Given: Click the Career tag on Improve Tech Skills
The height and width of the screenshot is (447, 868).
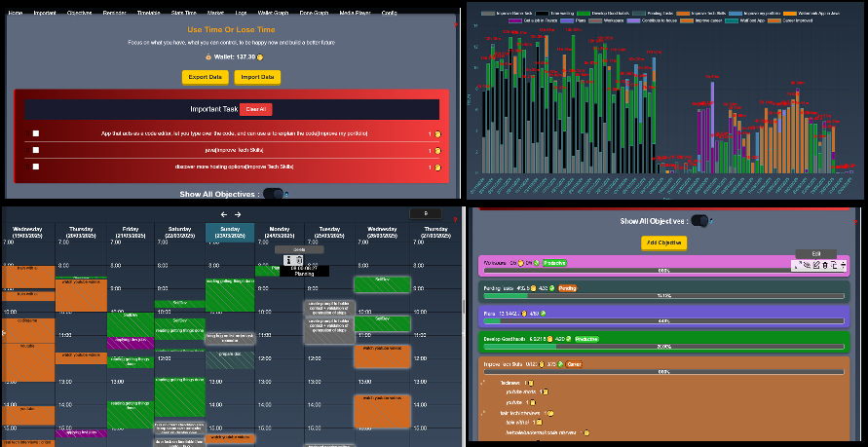Looking at the screenshot, I should [x=574, y=364].
